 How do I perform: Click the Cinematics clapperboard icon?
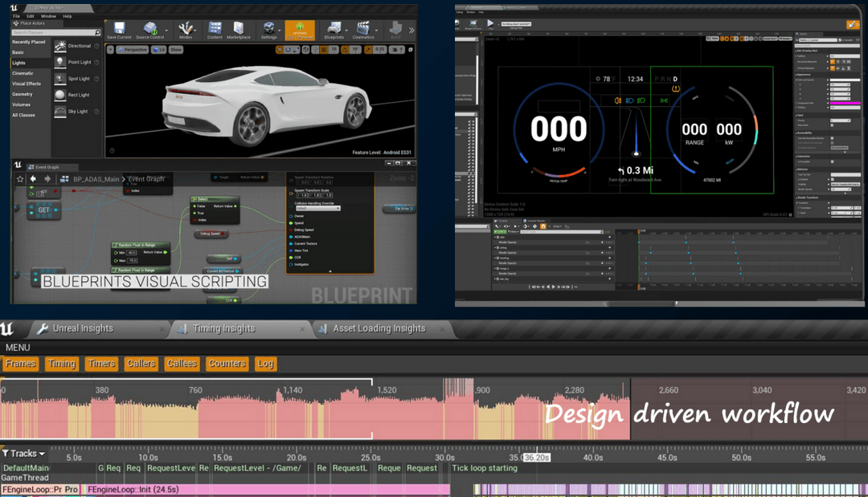pyautogui.click(x=363, y=30)
